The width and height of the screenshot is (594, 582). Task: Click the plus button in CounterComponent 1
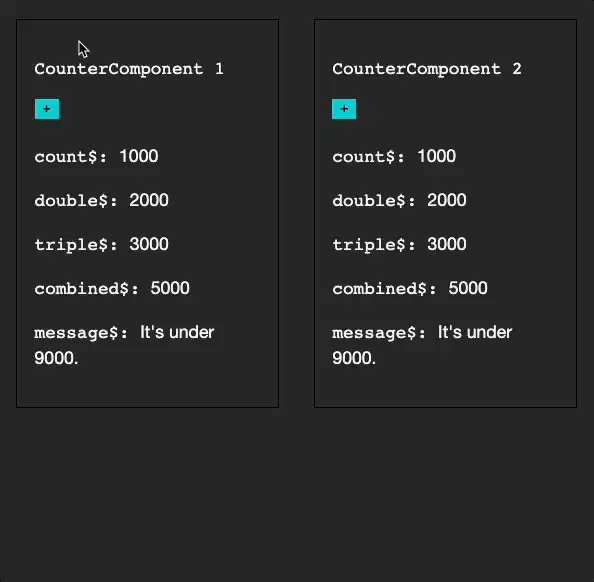[47, 109]
